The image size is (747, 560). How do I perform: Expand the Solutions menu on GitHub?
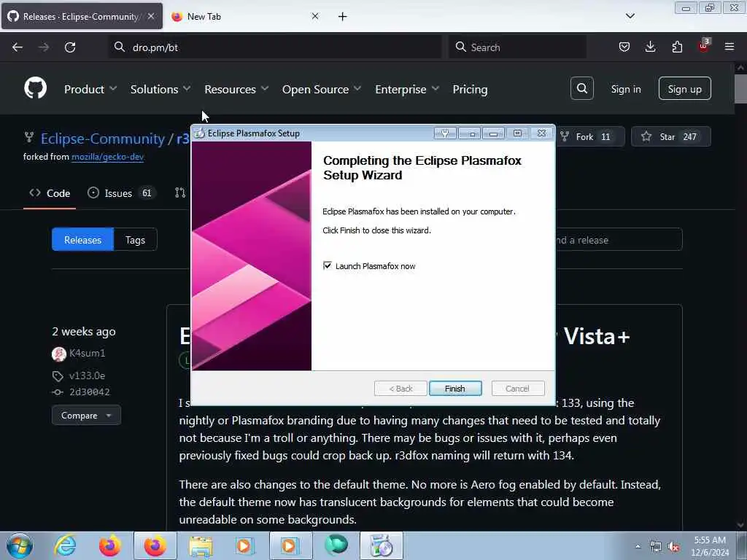point(160,89)
